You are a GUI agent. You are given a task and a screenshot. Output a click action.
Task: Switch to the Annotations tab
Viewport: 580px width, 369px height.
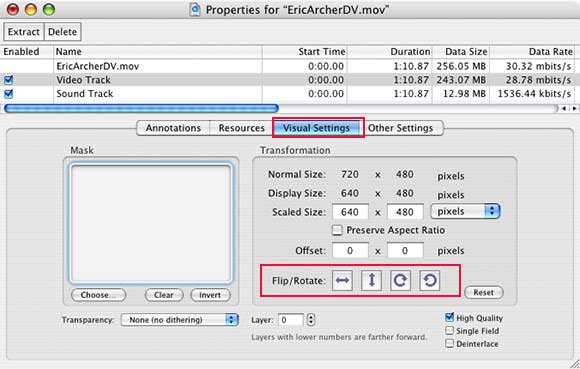173,128
